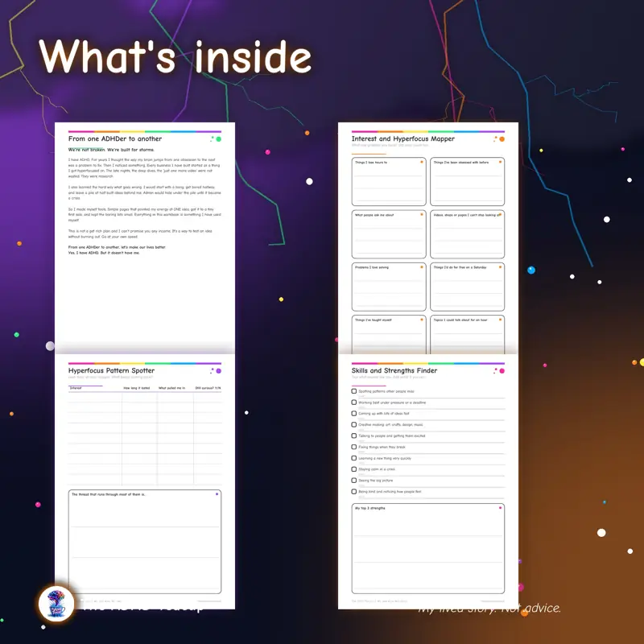644x644 pixels.
Task: Click the 'Things I've taught myself' box
Action: tap(389, 334)
